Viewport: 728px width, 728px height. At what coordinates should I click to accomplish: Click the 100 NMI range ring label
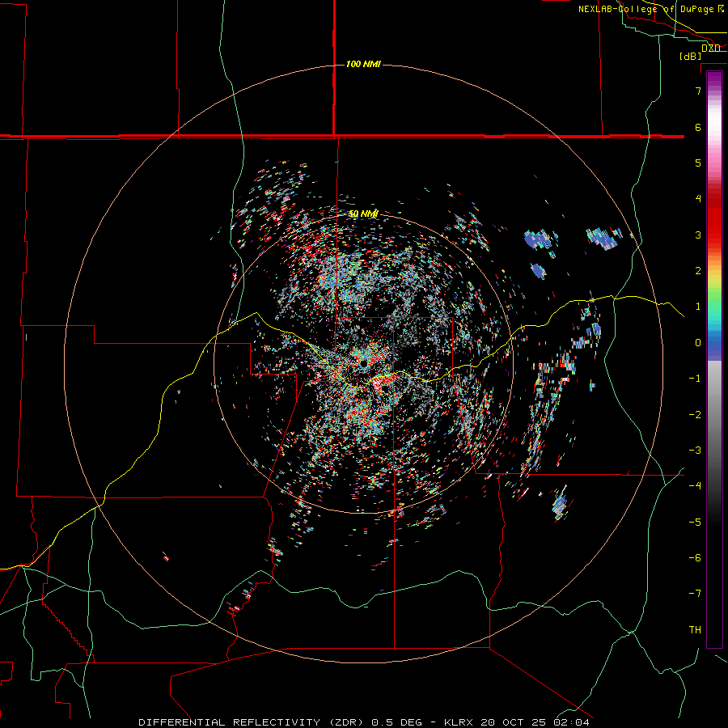point(363,64)
